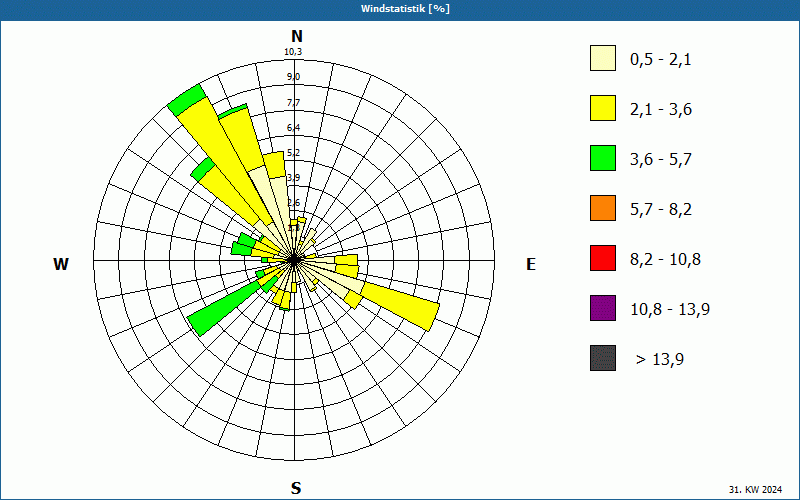Click the 7,7 radial axis label
The image size is (800, 500).
(x=293, y=103)
